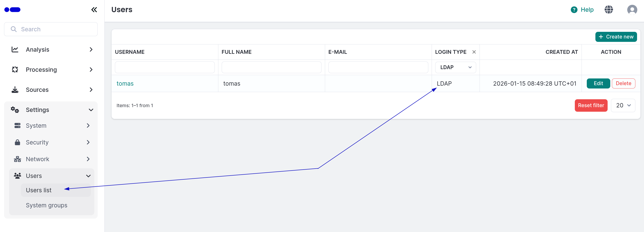
Task: Collapse the sidebar with double-chevron icon
Action: [x=94, y=10]
